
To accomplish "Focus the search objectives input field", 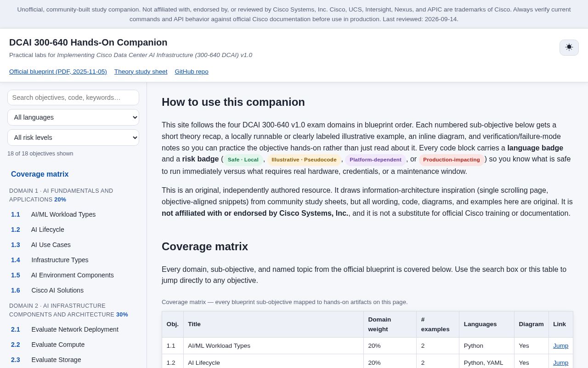I will 73,98.
